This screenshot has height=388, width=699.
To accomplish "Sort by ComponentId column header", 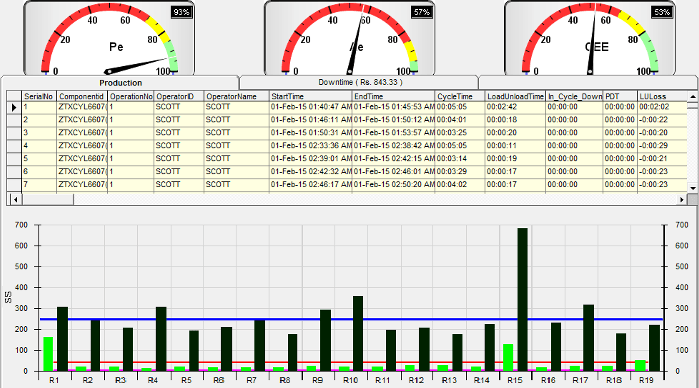I will 82,96.
